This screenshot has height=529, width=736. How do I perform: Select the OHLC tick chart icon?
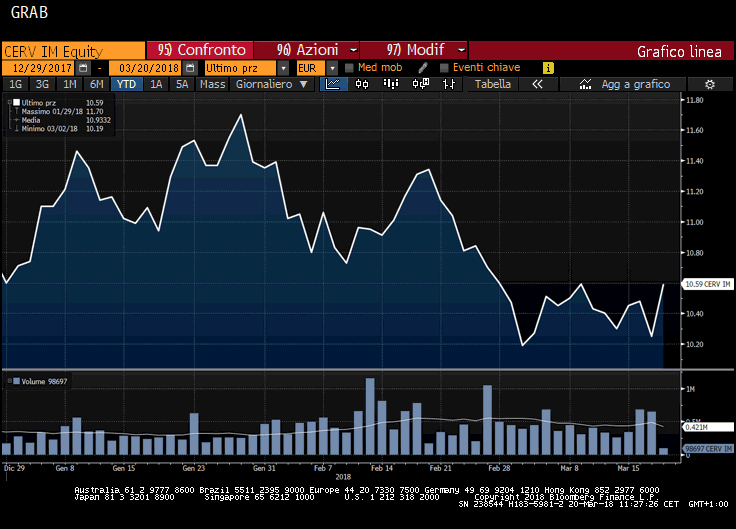tap(449, 84)
